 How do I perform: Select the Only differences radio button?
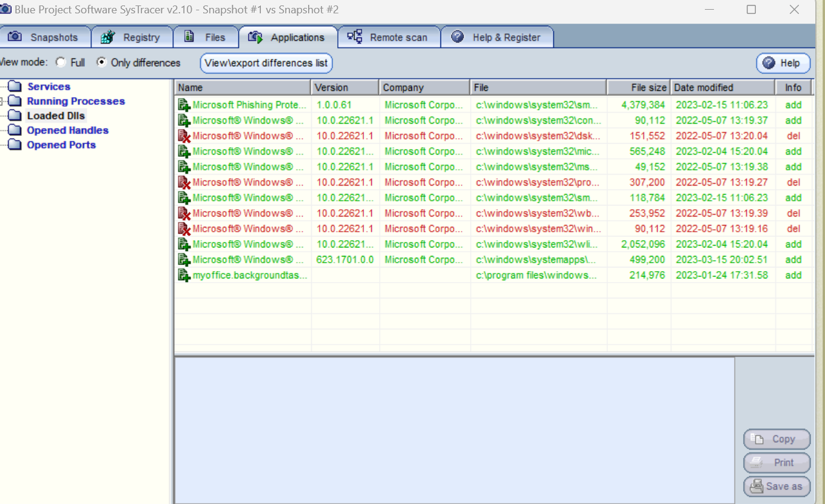101,62
